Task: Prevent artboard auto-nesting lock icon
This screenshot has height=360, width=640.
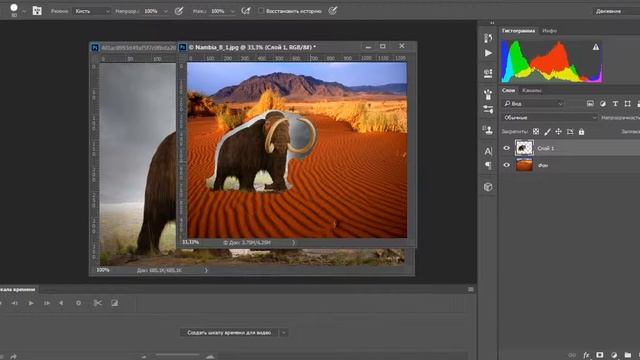Action: tap(570, 131)
